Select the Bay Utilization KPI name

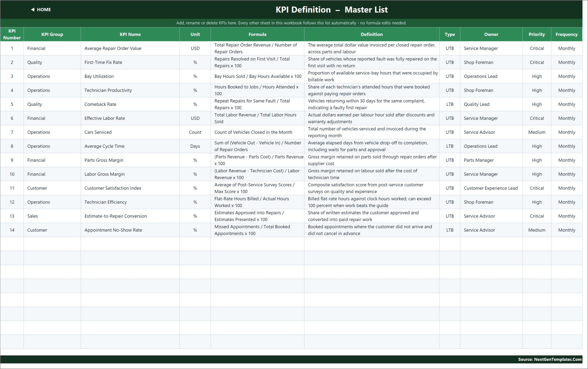pyautogui.click(x=130, y=76)
